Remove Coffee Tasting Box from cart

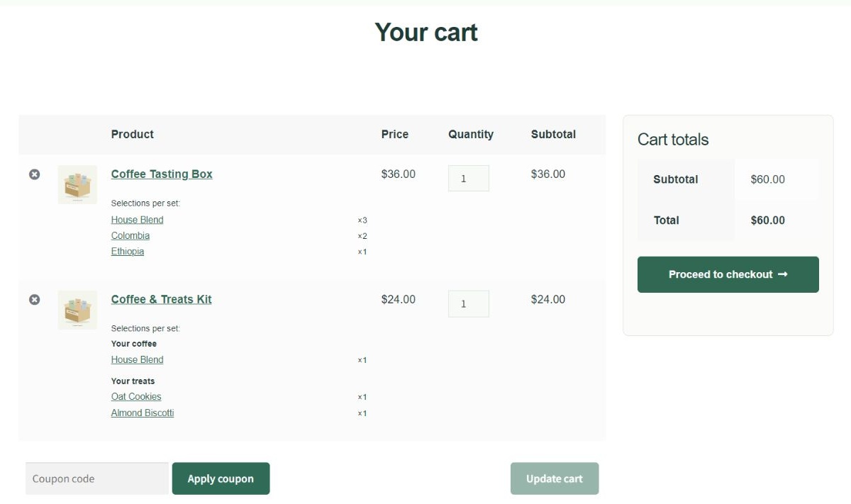(34, 174)
